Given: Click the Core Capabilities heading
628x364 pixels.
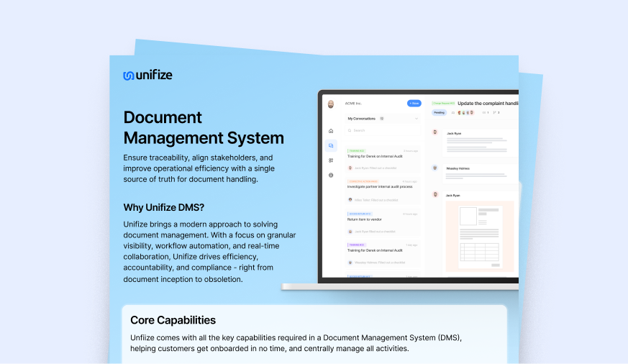Looking at the screenshot, I should click(173, 320).
